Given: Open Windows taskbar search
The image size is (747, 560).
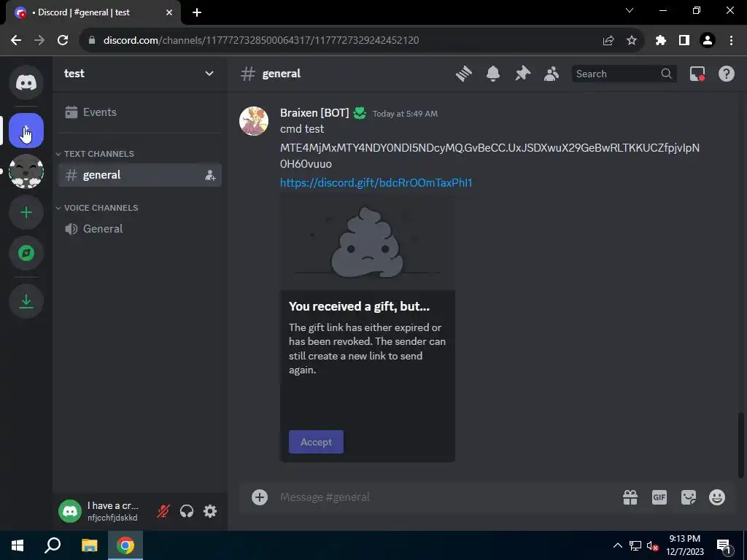Looking at the screenshot, I should [53, 545].
